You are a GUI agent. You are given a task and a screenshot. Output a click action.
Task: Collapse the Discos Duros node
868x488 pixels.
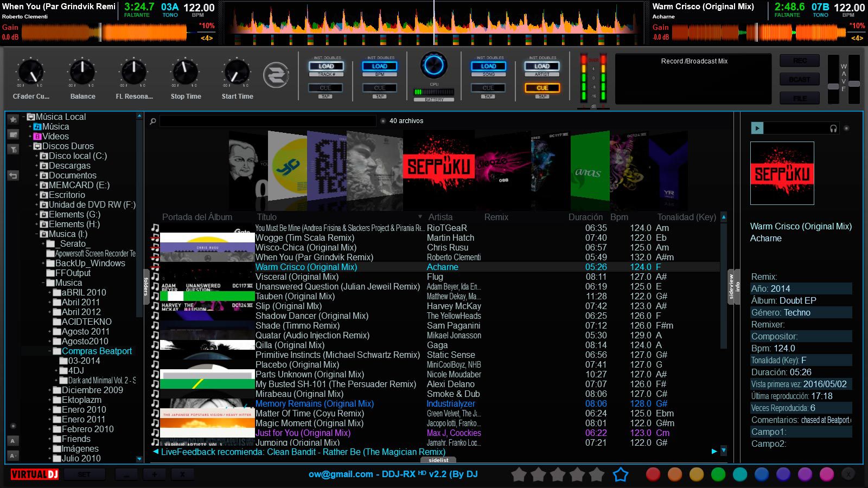click(x=30, y=146)
